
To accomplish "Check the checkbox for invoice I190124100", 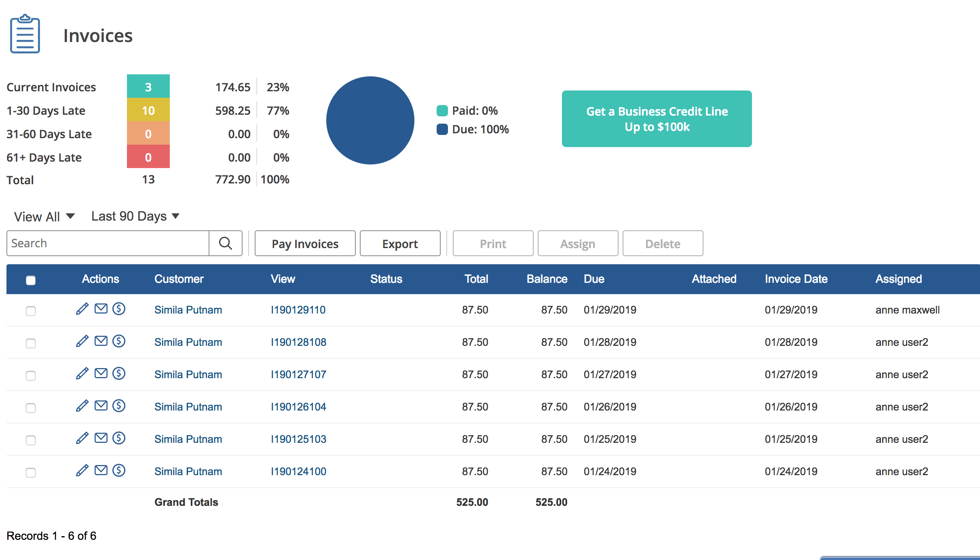I will pyautogui.click(x=31, y=472).
